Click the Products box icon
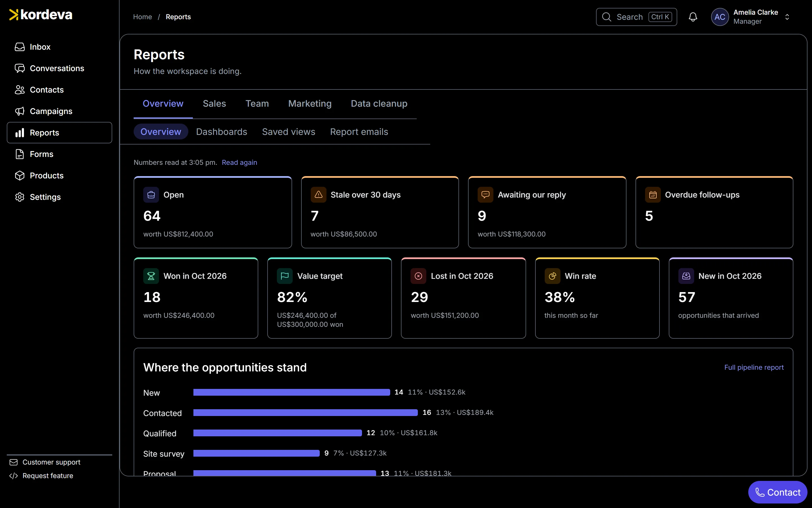 click(x=20, y=176)
